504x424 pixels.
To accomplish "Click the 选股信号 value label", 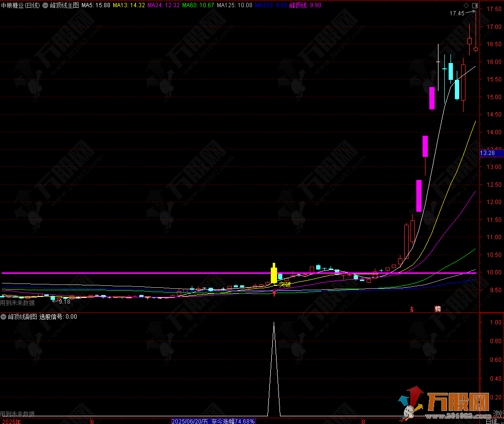I will point(58,317).
